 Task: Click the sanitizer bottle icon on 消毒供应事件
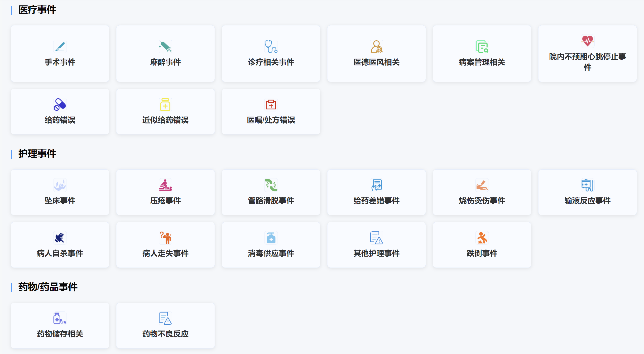271,238
